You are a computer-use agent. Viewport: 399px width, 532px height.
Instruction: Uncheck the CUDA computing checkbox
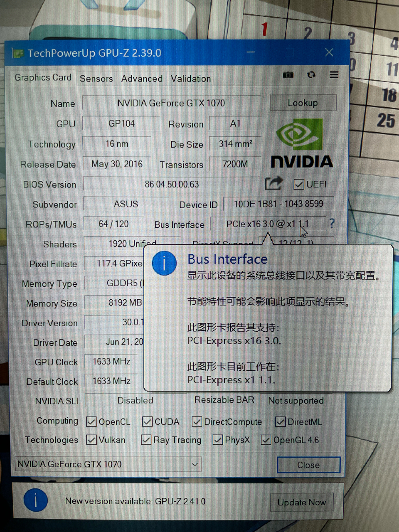148,421
